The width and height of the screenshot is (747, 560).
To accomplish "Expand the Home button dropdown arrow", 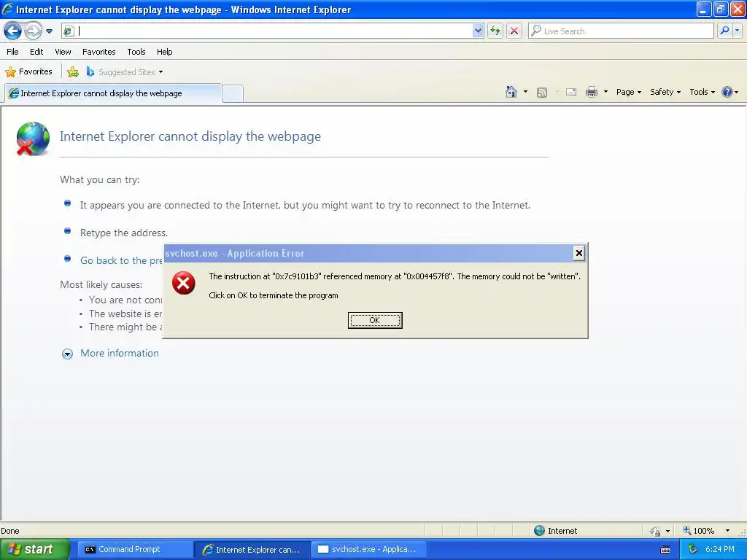I will coord(525,92).
